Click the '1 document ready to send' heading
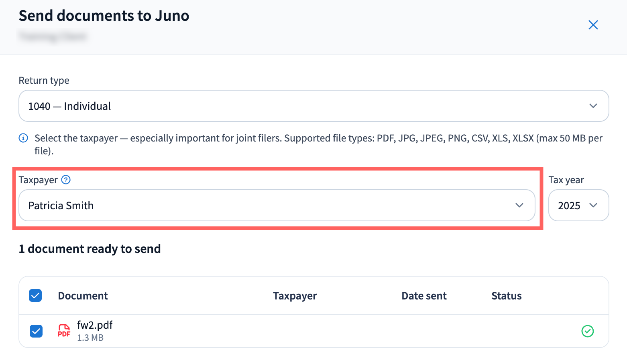The width and height of the screenshot is (627, 364). click(90, 249)
